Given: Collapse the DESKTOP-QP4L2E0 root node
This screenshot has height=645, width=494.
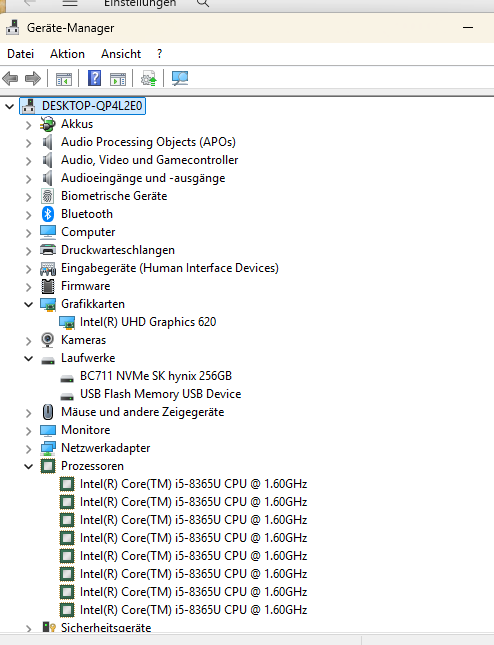Looking at the screenshot, I should pyautogui.click(x=9, y=107).
